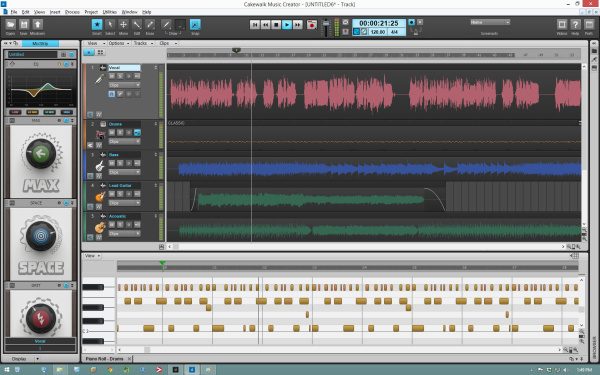The width and height of the screenshot is (600, 375).
Task: Activate the Move tool
Action: click(123, 24)
